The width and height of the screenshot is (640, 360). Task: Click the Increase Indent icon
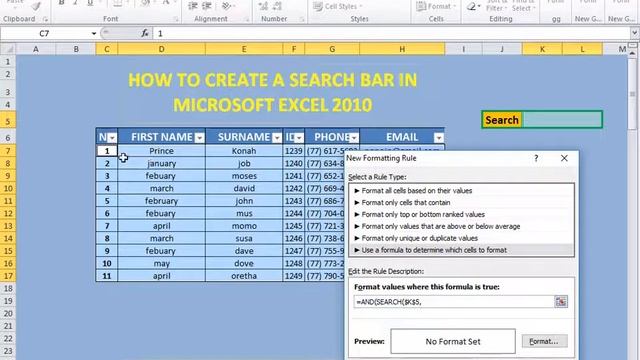[207, 6]
